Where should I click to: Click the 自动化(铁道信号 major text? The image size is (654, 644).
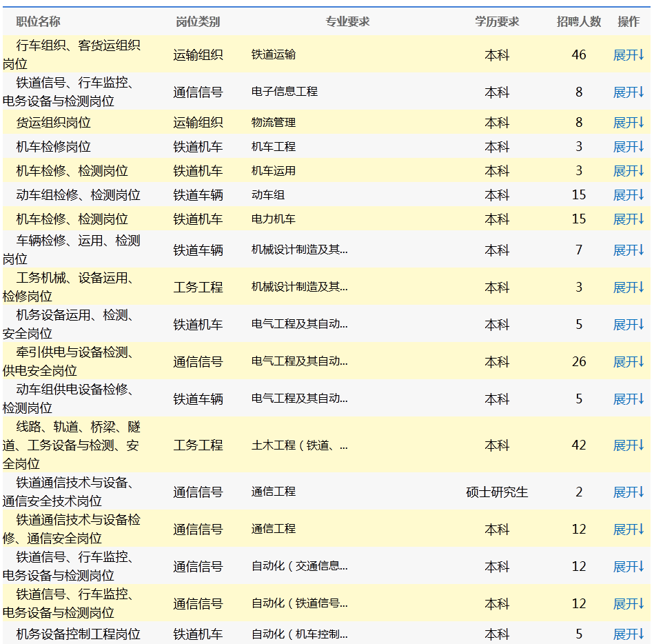click(x=299, y=603)
